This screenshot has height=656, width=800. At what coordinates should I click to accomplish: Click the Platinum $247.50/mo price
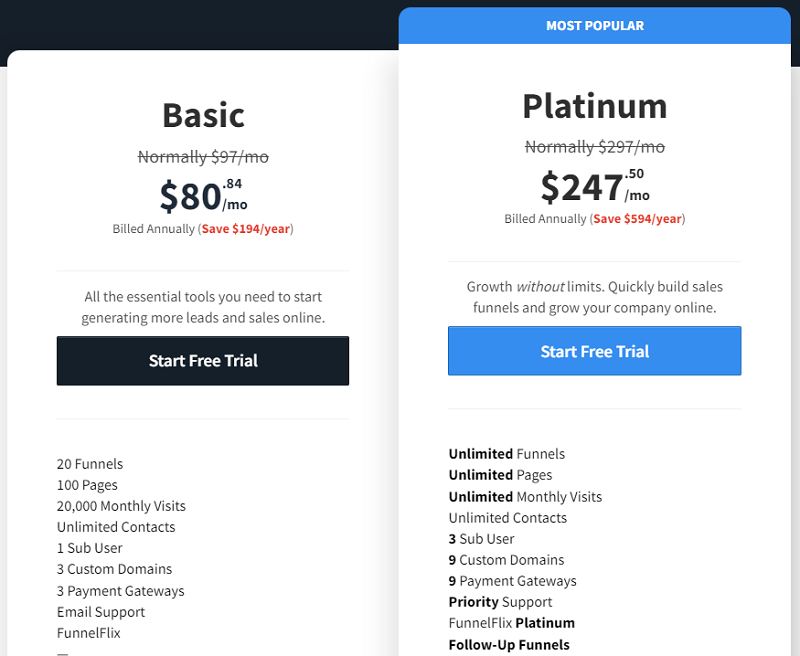pos(595,186)
